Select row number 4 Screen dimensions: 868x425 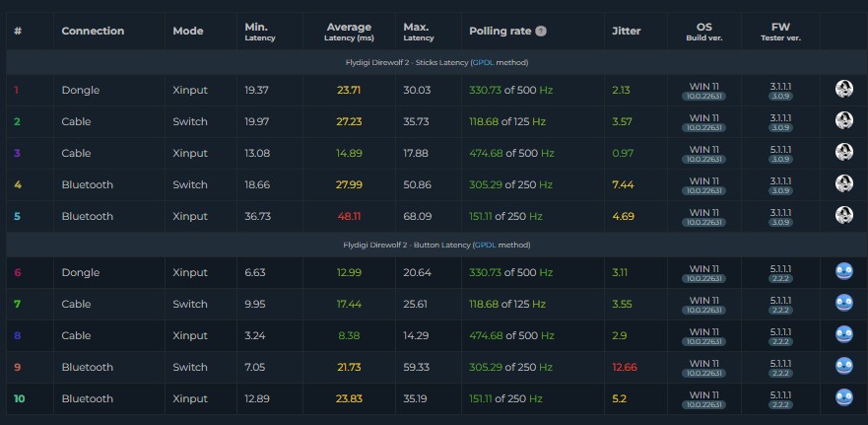17,184
